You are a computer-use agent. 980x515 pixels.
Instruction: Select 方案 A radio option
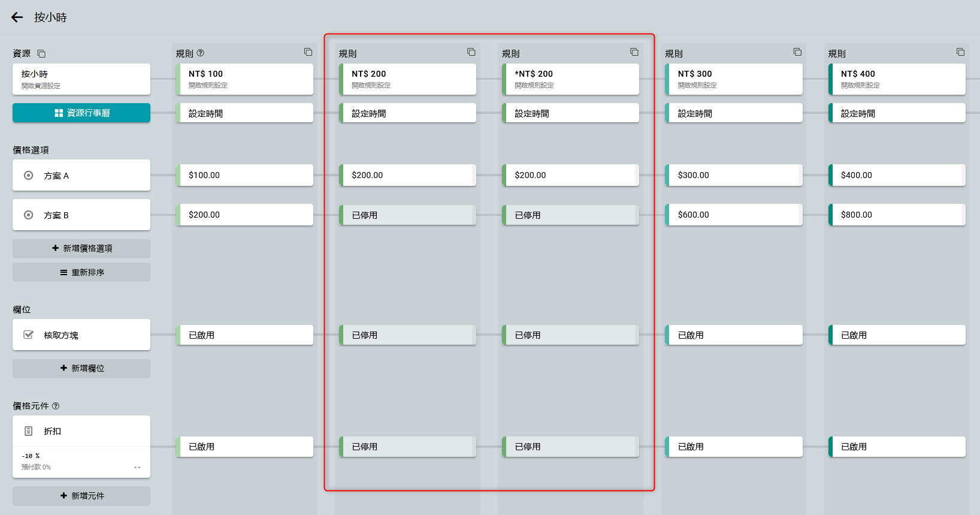click(x=28, y=176)
